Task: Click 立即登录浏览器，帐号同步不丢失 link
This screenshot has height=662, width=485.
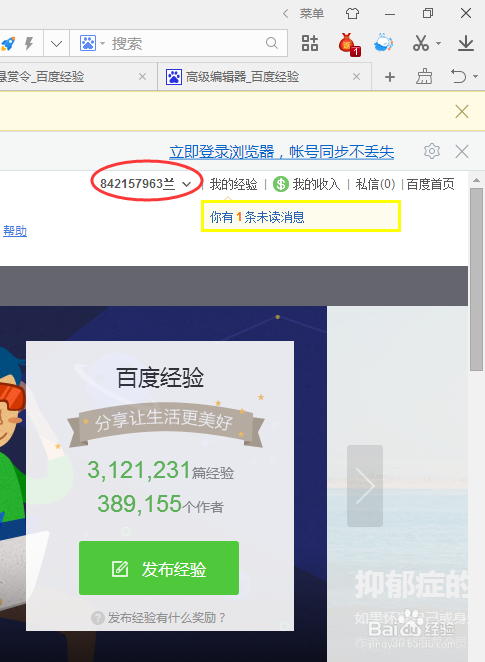Action: click(x=282, y=152)
